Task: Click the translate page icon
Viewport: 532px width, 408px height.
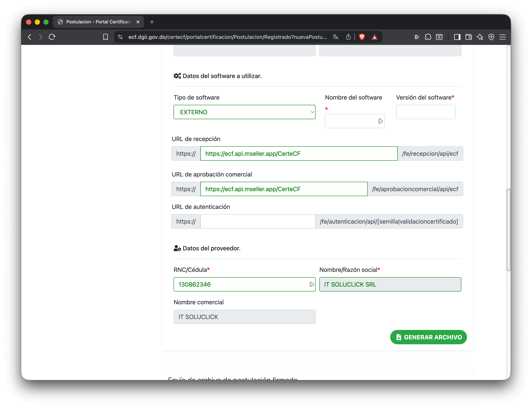Action: click(336, 37)
